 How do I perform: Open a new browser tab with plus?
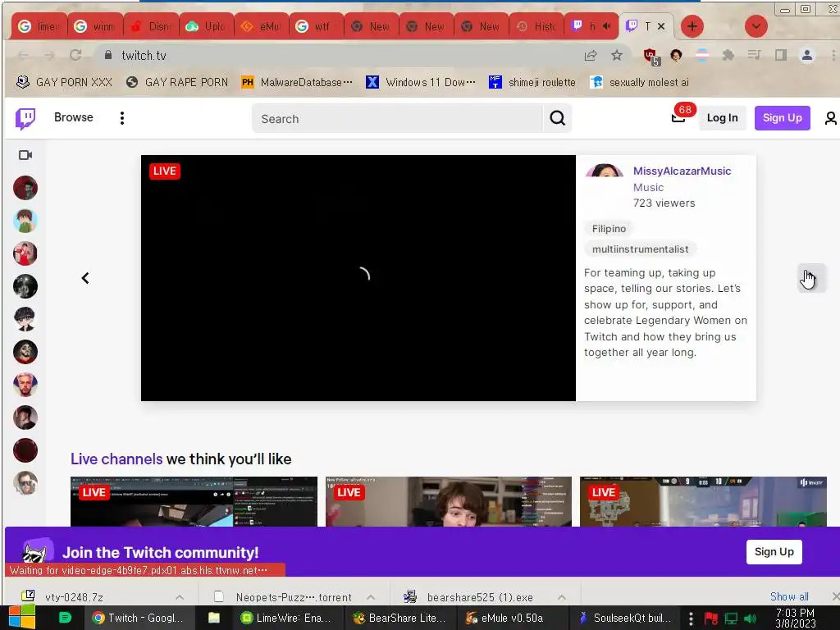coord(692,26)
